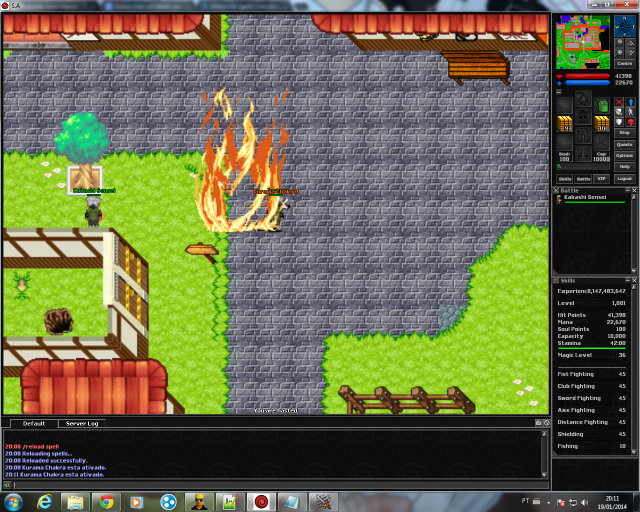Click the open channel console icon
Viewport: 640px width, 512px height.
click(538, 423)
